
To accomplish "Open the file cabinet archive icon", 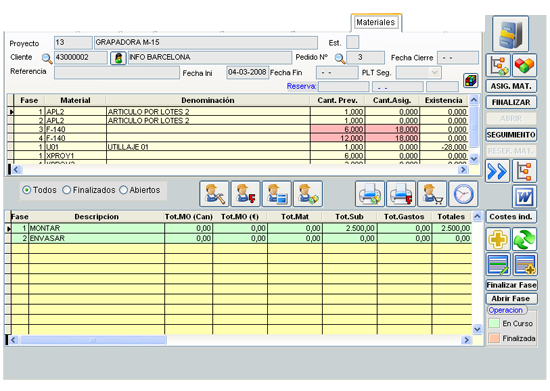I will (510, 34).
